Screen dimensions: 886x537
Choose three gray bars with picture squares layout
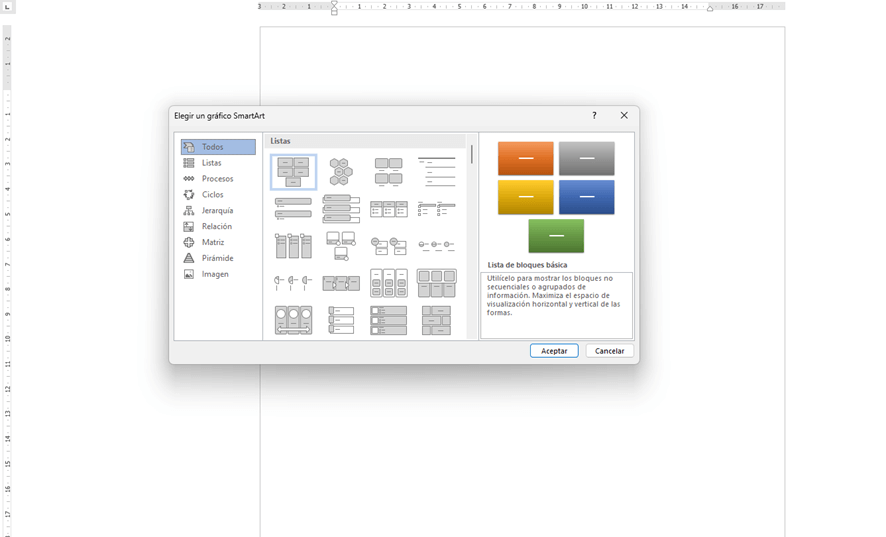389,320
